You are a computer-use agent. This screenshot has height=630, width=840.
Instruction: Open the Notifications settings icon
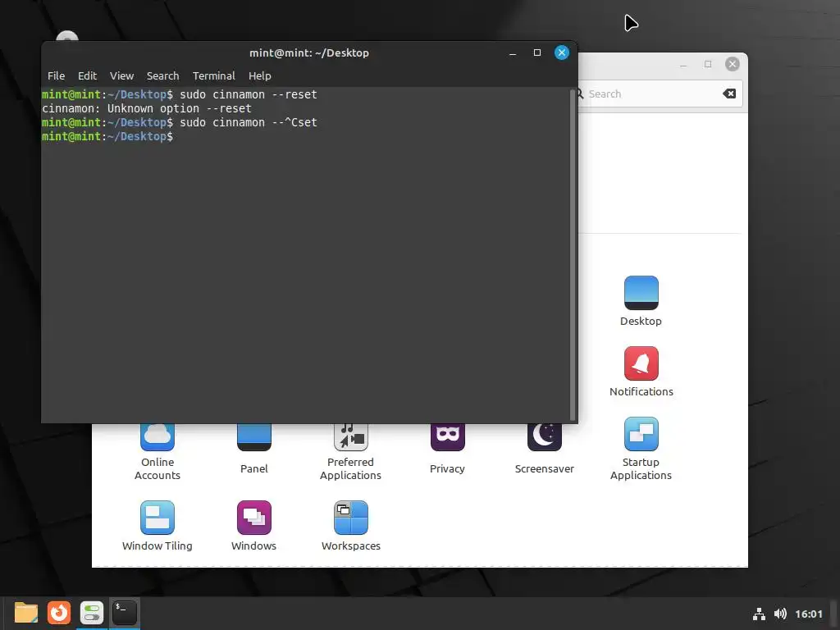641,363
